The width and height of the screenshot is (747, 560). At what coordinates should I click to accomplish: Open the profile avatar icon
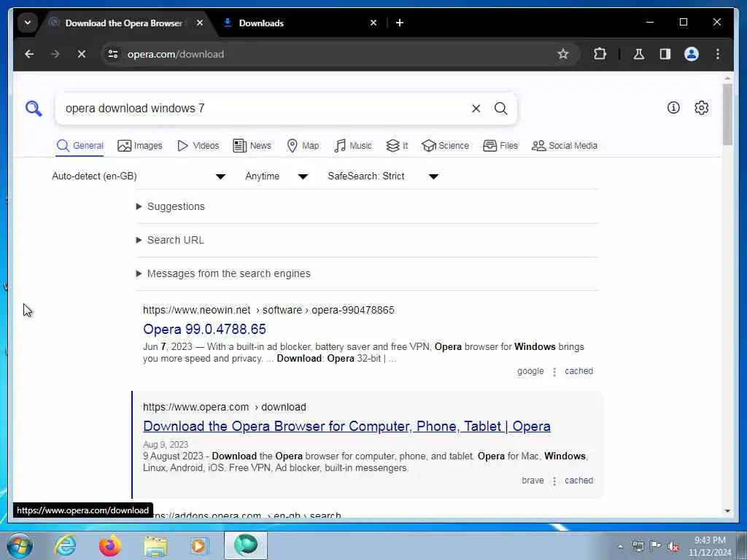(692, 54)
